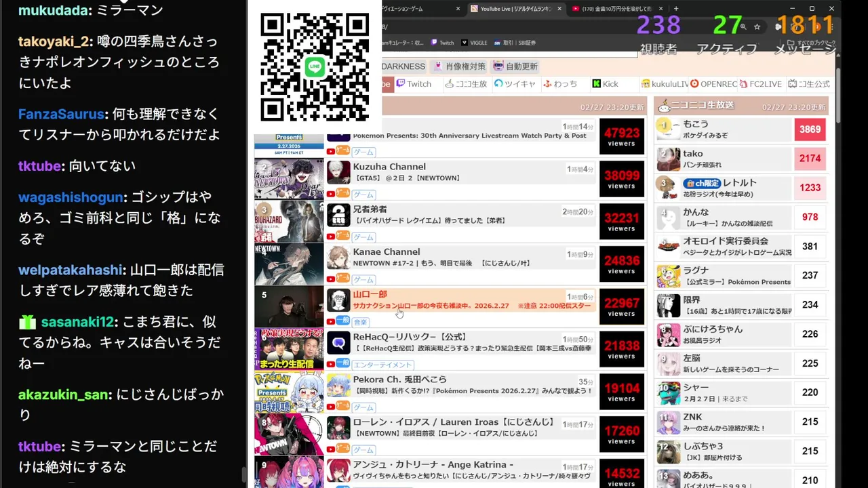The image size is (868, 488).
Task: Click the Kanae NEWTOWN rank 4 thumbnail
Action: tap(289, 264)
